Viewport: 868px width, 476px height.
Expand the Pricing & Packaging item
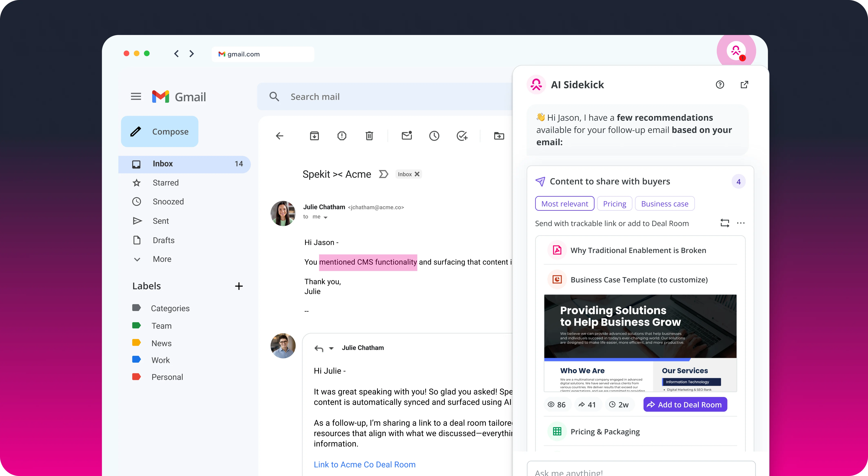tap(640, 431)
